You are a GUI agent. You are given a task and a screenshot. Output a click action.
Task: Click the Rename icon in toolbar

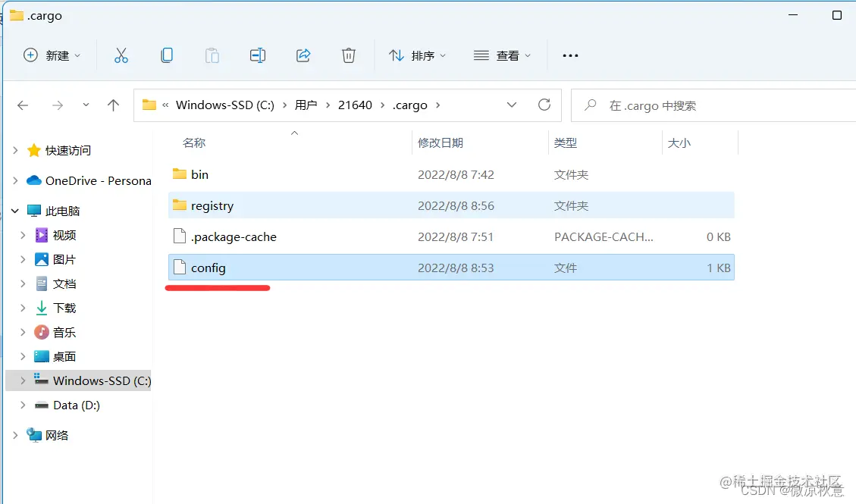(258, 55)
